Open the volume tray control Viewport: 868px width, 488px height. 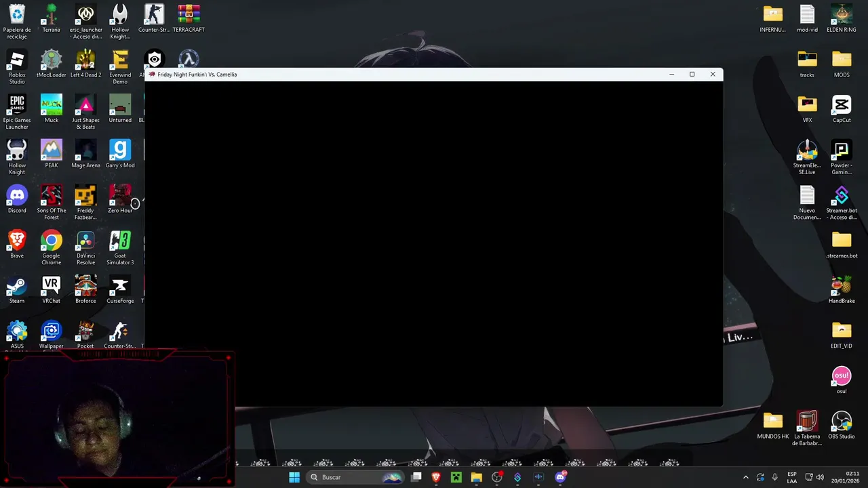coord(820,477)
